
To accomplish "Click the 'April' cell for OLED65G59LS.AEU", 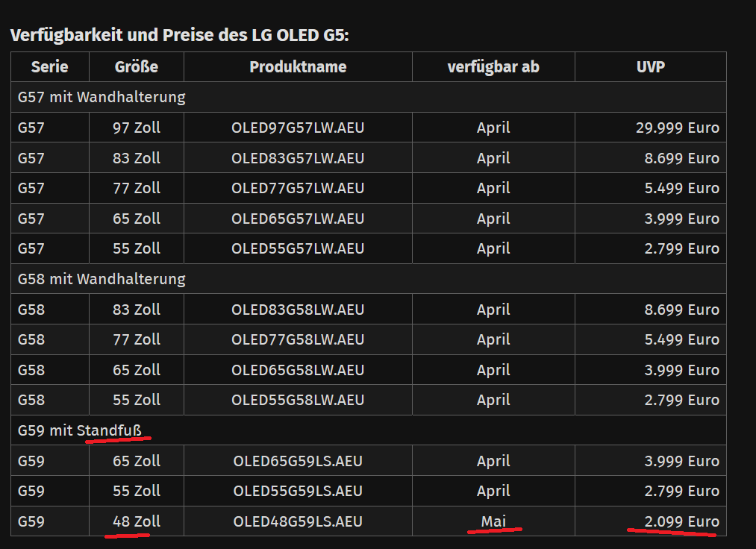I will coord(493,461).
